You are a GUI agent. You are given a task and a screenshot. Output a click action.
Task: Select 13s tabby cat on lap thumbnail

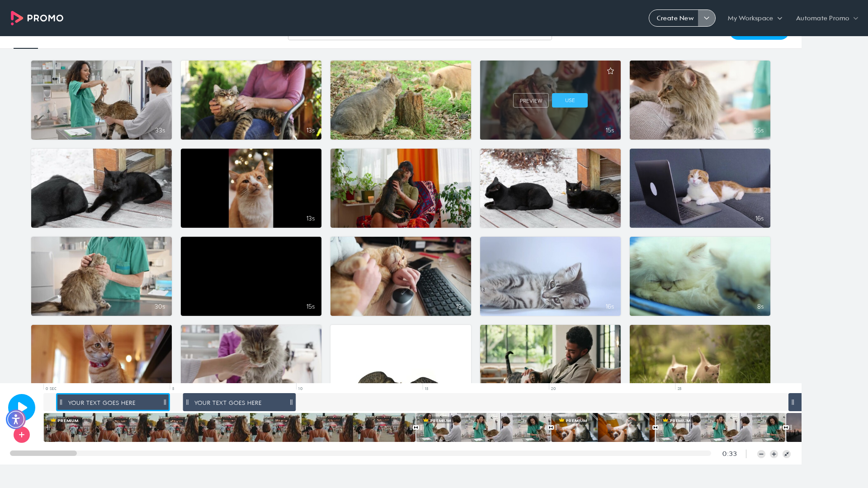251,100
